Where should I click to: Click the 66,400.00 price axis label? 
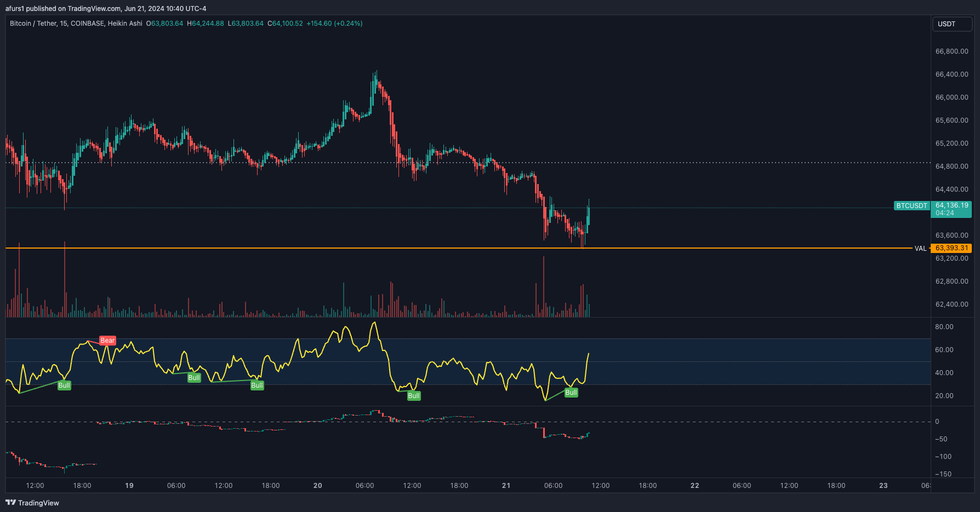click(x=952, y=74)
